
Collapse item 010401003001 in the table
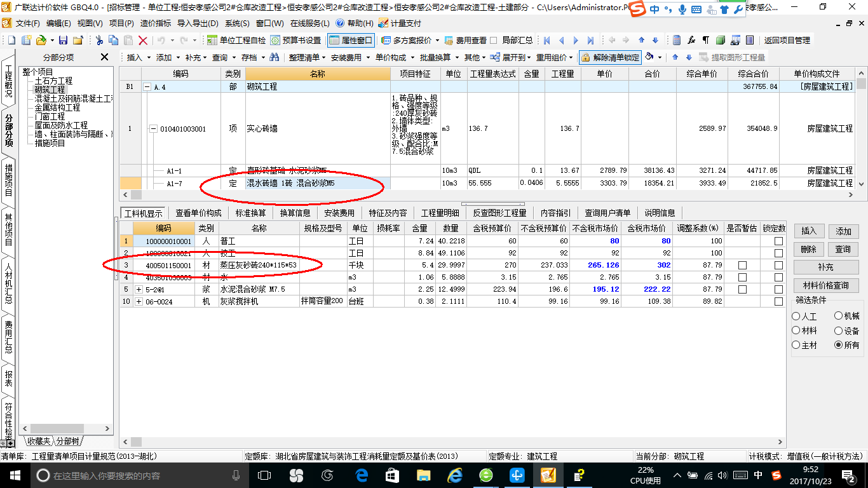[153, 129]
